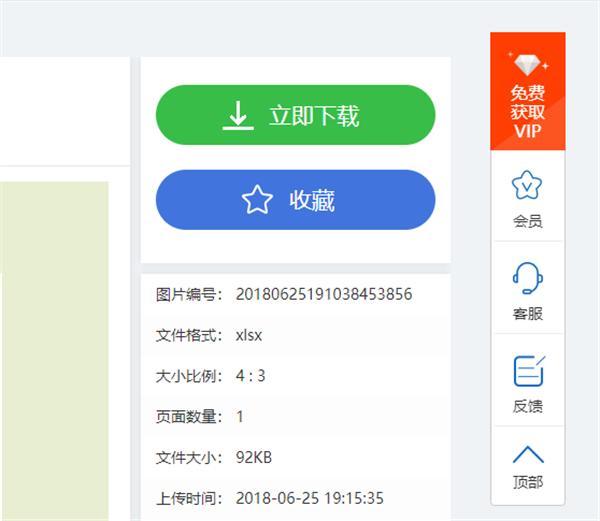Image resolution: width=600 pixels, height=521 pixels.
Task: Click the 大小比例 label
Action: tap(189, 376)
